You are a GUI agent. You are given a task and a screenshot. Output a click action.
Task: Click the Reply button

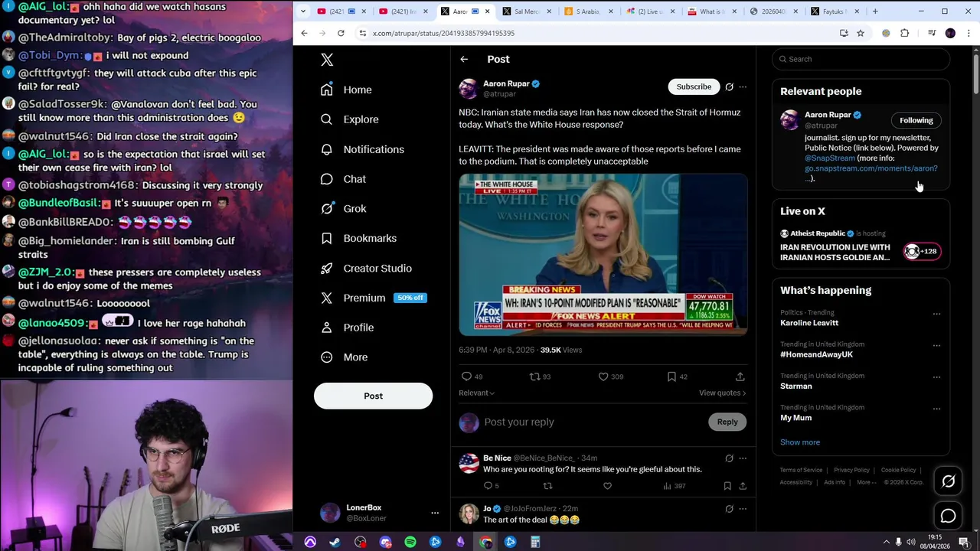727,422
